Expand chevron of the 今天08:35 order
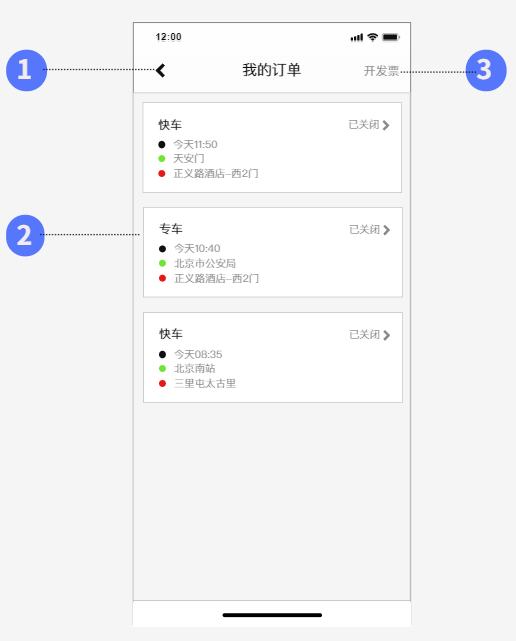516x641 pixels. [x=386, y=335]
